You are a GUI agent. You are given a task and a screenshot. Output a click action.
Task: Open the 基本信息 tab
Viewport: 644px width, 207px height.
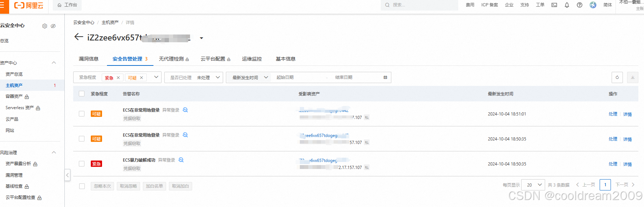pyautogui.click(x=286, y=59)
